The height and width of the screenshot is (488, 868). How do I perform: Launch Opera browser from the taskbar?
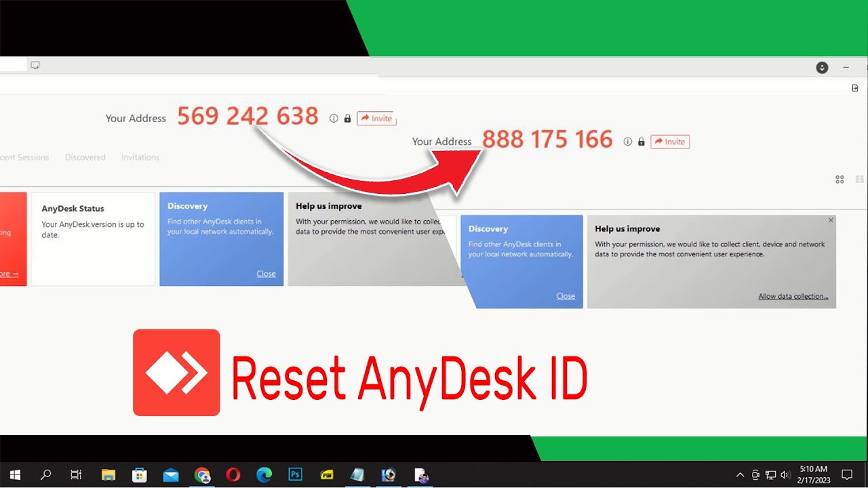click(x=233, y=474)
